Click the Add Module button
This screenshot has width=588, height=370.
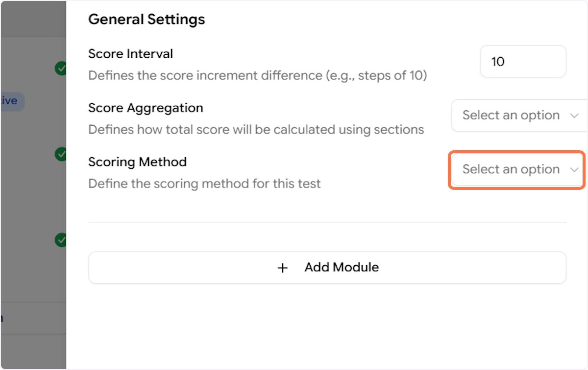pos(327,268)
